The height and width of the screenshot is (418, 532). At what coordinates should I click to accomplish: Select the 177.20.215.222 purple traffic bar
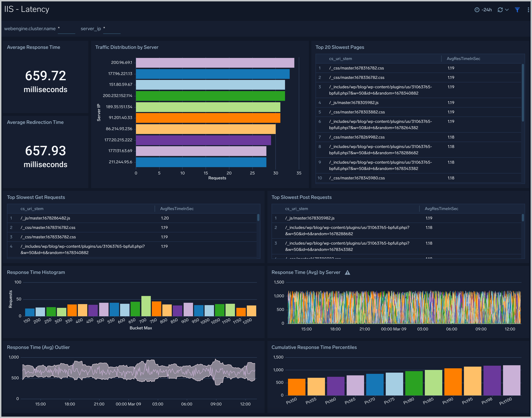(204, 140)
